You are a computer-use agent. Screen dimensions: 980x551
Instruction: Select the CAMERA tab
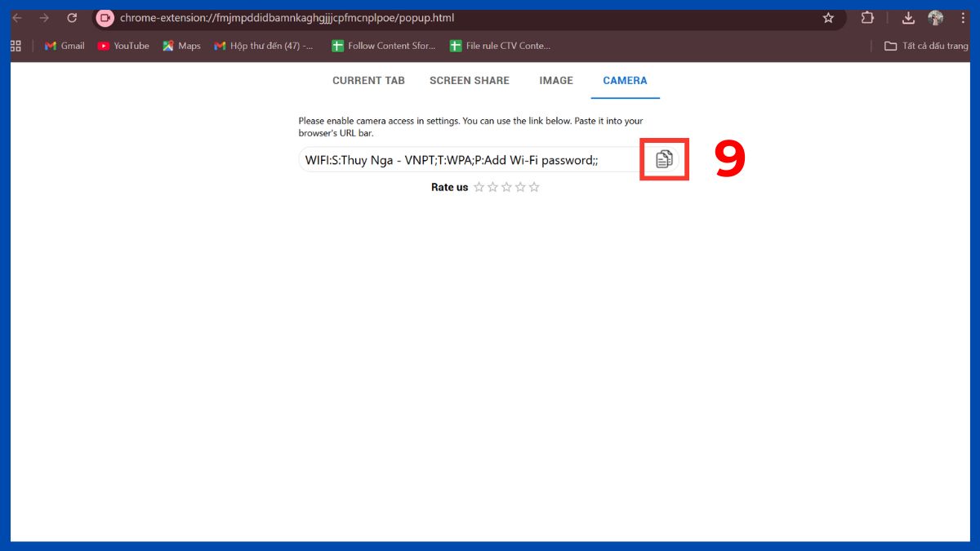(x=625, y=81)
